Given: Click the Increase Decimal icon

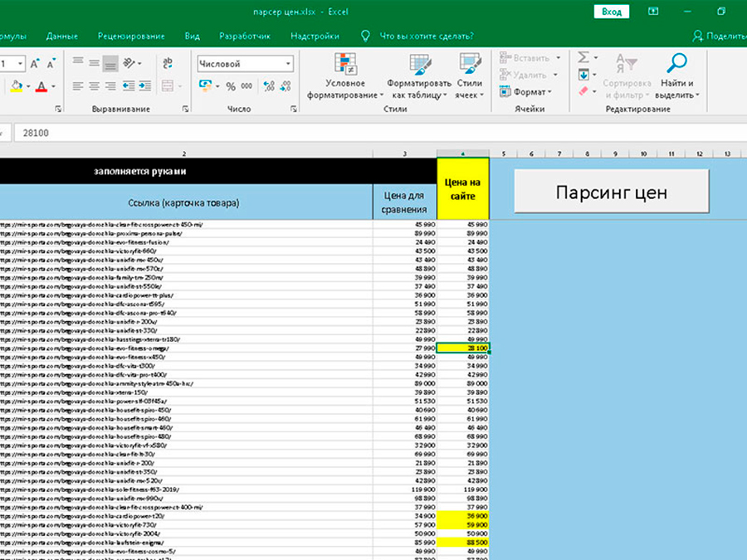Looking at the screenshot, I should click(268, 86).
